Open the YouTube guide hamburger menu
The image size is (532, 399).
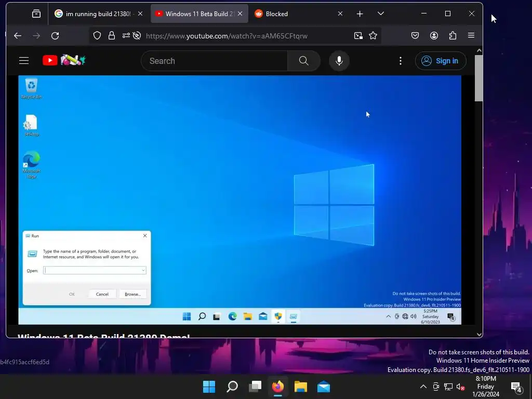coord(24,61)
